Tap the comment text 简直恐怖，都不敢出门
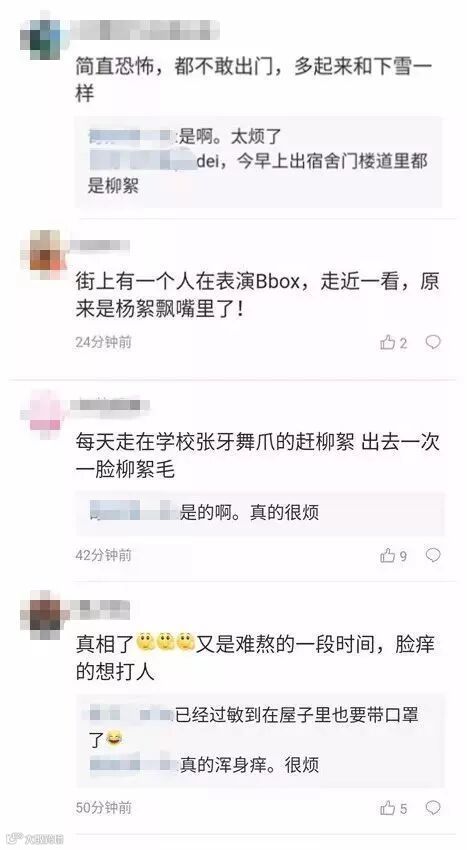 pos(253,79)
